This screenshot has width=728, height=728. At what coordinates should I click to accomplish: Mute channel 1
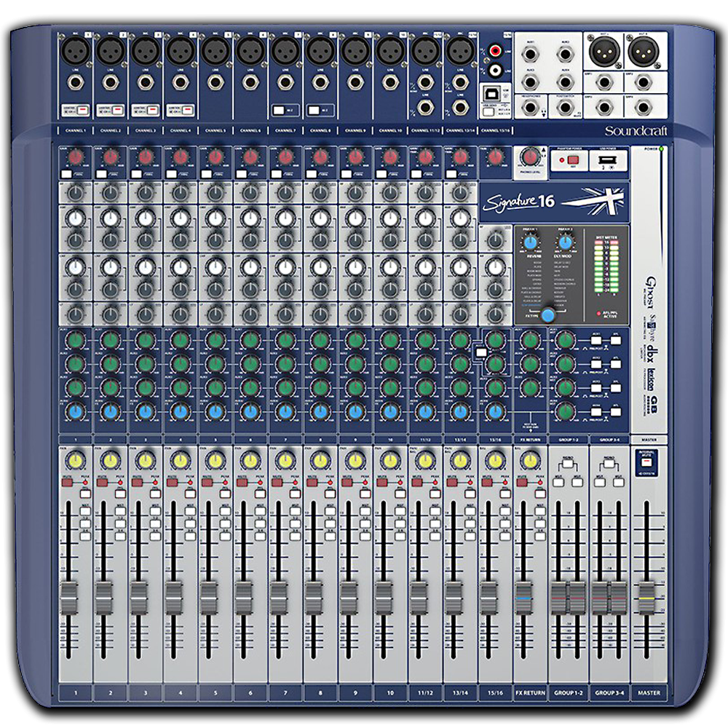(67, 483)
